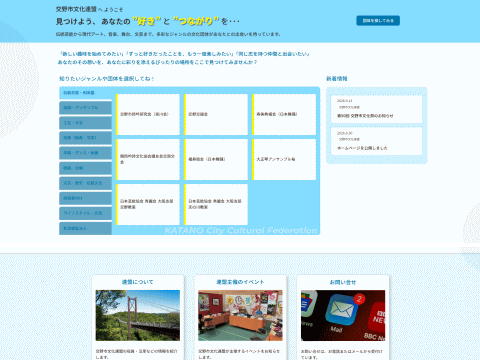Click the 連盟主催のイベント card title
The width and height of the screenshot is (480, 360).
[x=240, y=282]
